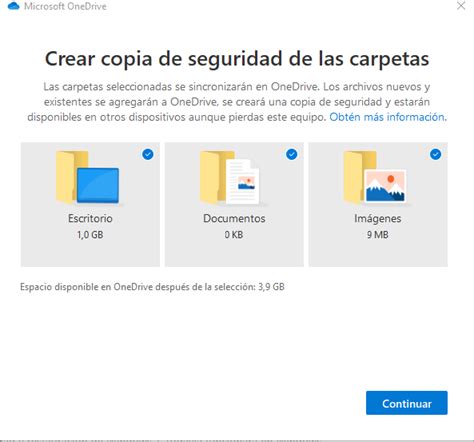Click the Imágenes pictures folder icon
The height and width of the screenshot is (442, 474).
click(375, 177)
